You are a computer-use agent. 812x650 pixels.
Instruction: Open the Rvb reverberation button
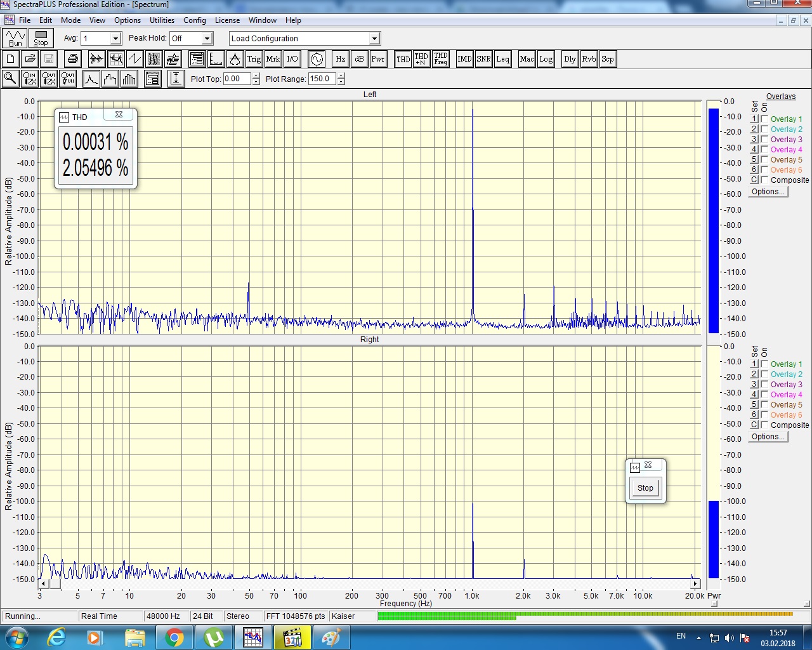[589, 59]
